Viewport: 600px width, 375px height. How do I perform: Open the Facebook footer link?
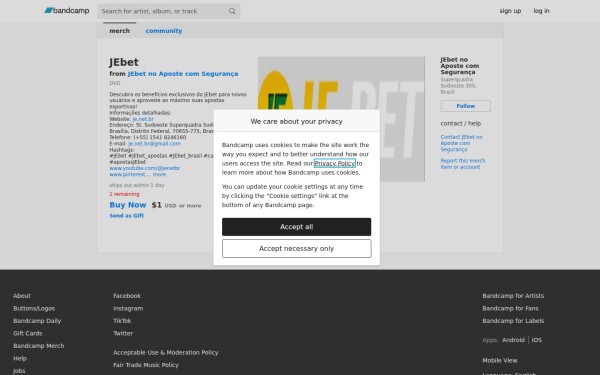[127, 296]
